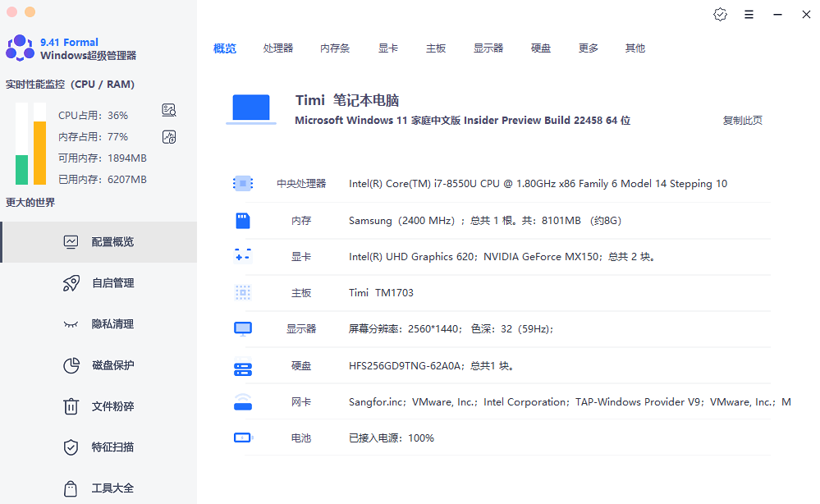The width and height of the screenshot is (820, 504).
Task: Switch to the 显卡 tab
Action: tap(388, 48)
